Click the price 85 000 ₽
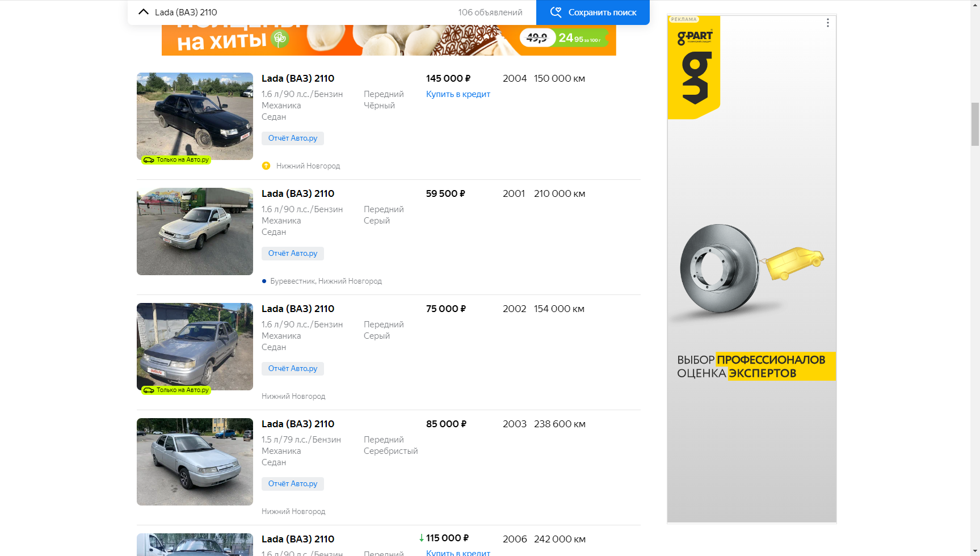 447,424
